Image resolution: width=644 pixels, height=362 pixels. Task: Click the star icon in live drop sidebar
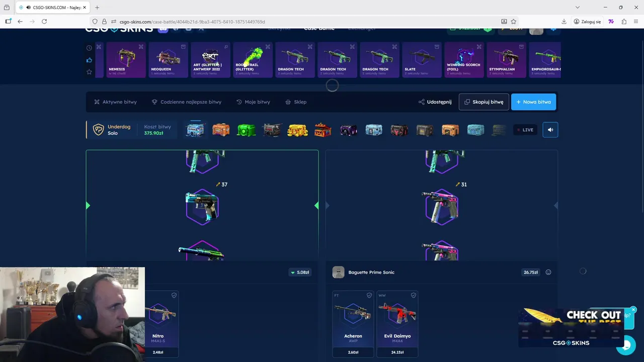[89, 72]
